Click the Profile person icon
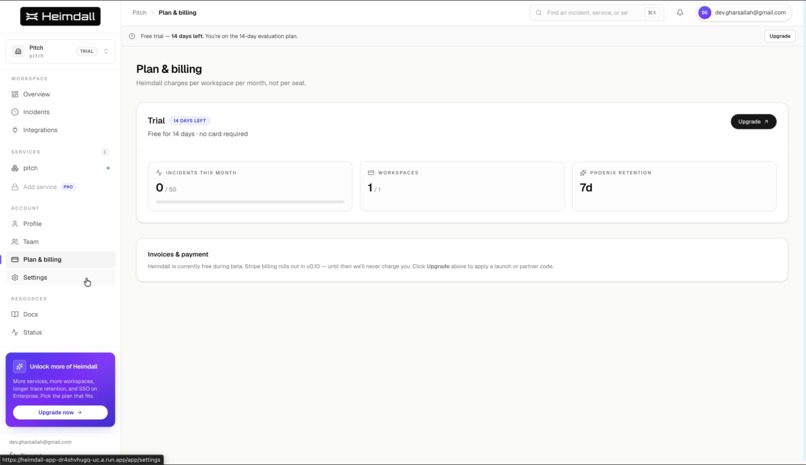806x465 pixels. pyautogui.click(x=15, y=224)
